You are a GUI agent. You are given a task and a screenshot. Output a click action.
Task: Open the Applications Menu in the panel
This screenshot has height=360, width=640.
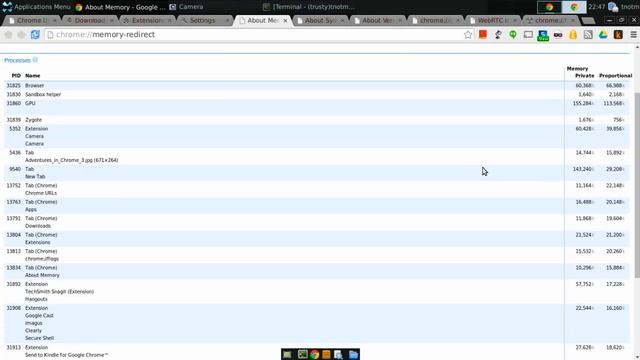pyautogui.click(x=36, y=7)
